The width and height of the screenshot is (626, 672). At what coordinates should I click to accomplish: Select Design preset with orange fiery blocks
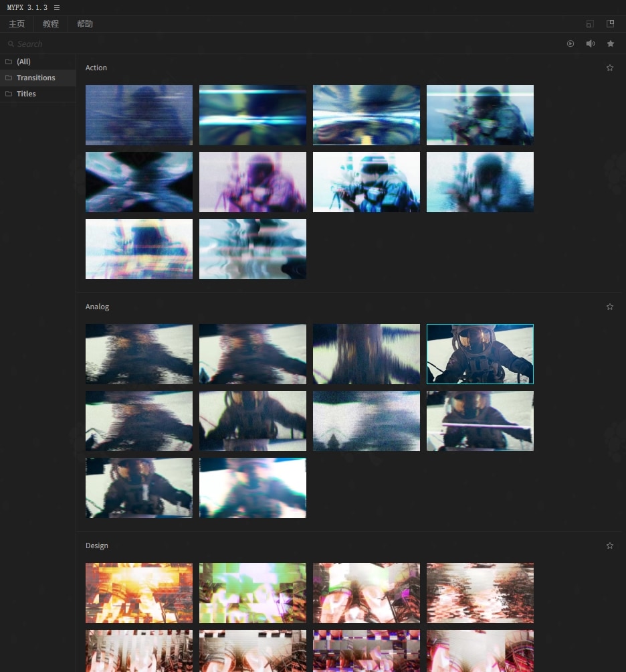click(x=139, y=593)
